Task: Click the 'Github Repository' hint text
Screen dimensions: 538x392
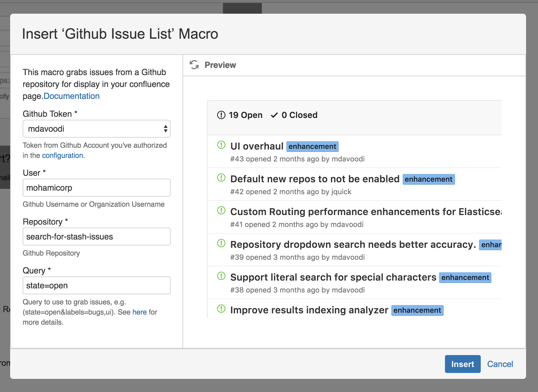Action: [x=51, y=253]
